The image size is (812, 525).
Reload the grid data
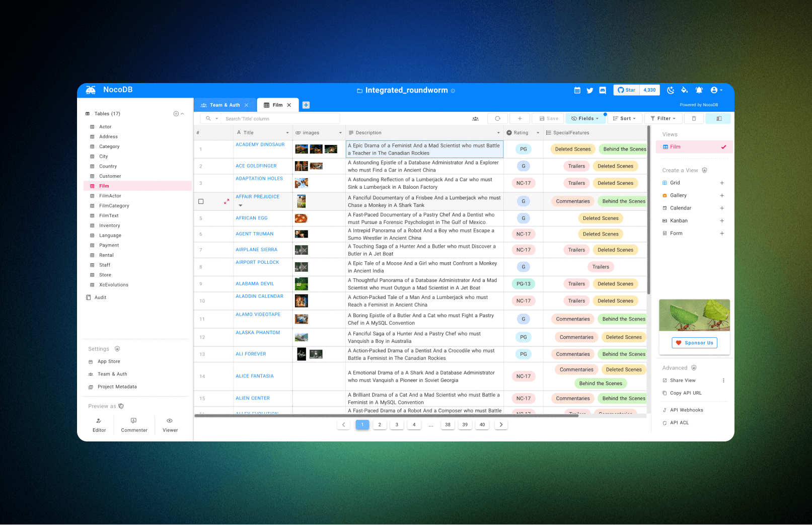(x=497, y=119)
